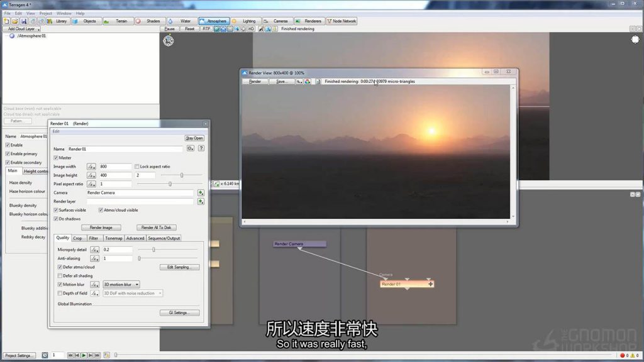This screenshot has height=362, width=644.
Task: Click the green plus icon beside Render layer
Action: pos(201,202)
